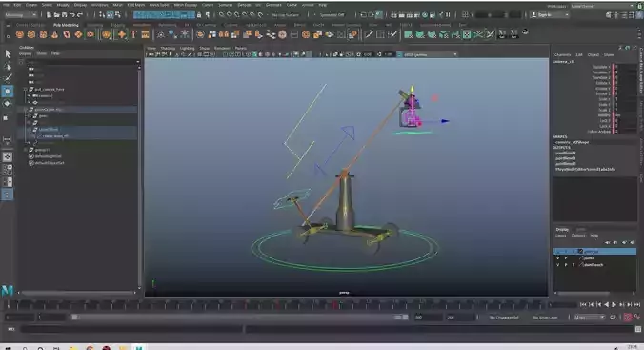Switch to the Rigging shelf tab

(x=118, y=25)
